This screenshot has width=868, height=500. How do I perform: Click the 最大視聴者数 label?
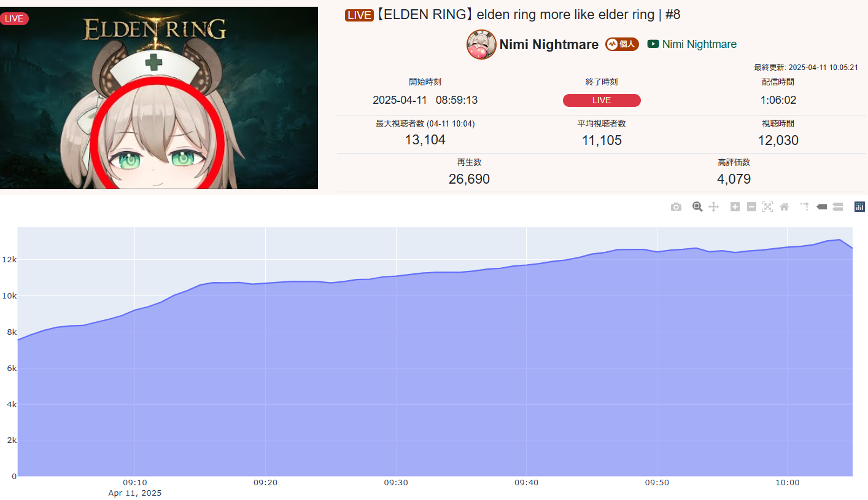pyautogui.click(x=425, y=123)
